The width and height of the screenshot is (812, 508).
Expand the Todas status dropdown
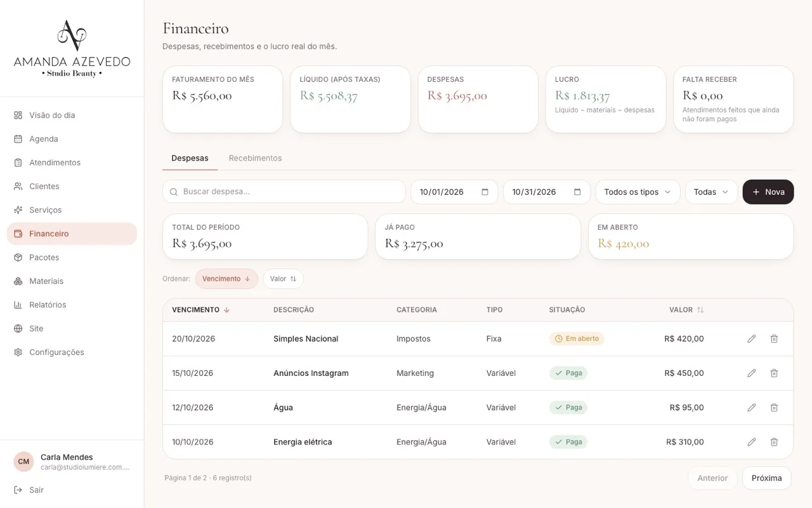pos(711,192)
